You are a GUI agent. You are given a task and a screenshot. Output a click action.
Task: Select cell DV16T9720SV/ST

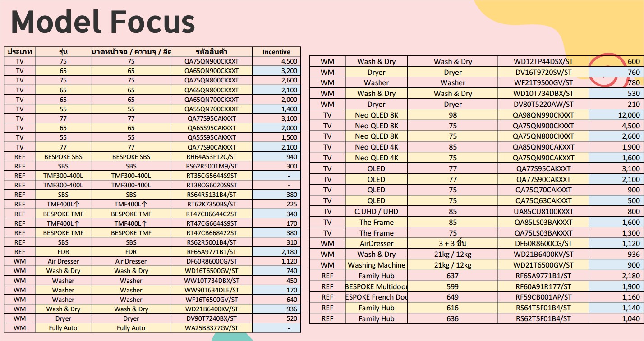pos(543,72)
